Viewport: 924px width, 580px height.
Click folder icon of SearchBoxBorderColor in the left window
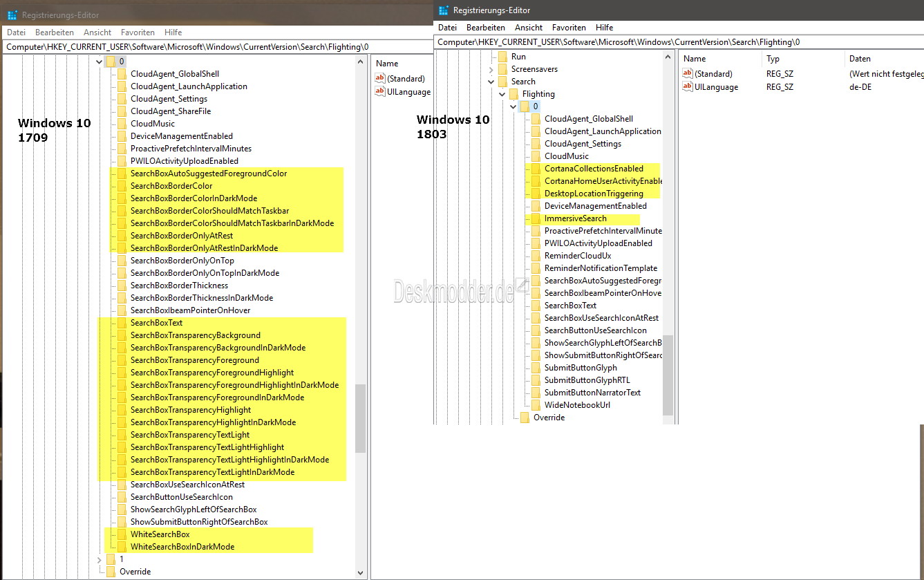(122, 186)
